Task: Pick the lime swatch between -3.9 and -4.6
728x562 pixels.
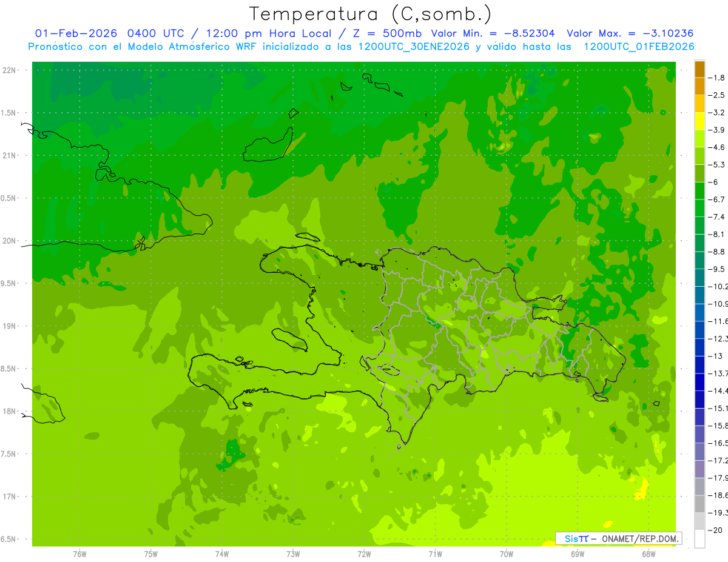Action: pyautogui.click(x=699, y=139)
